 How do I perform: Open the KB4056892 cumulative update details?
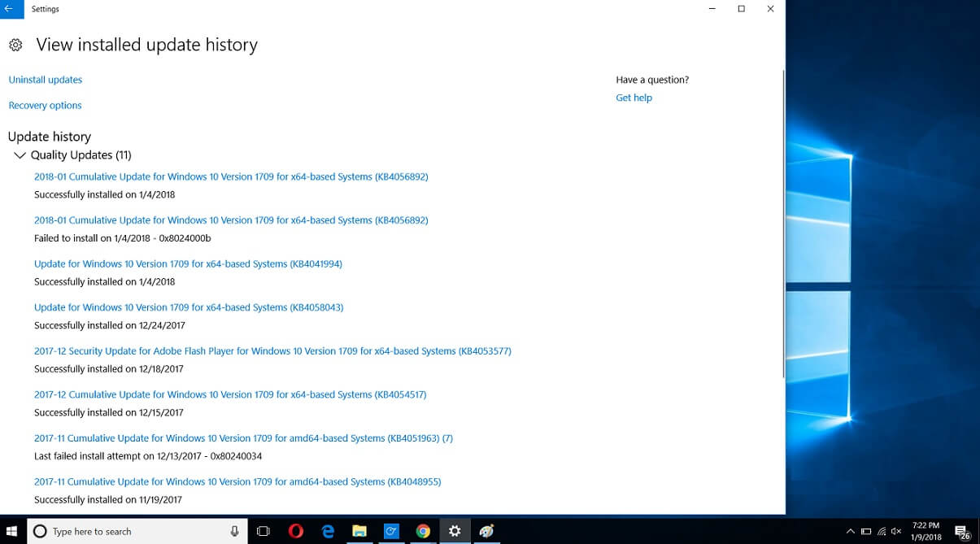230,176
